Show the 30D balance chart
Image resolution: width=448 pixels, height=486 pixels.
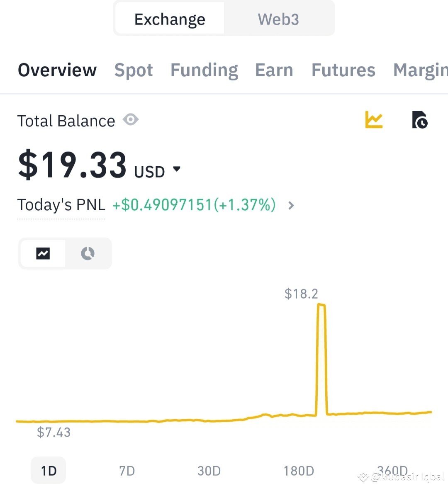pyautogui.click(x=209, y=471)
